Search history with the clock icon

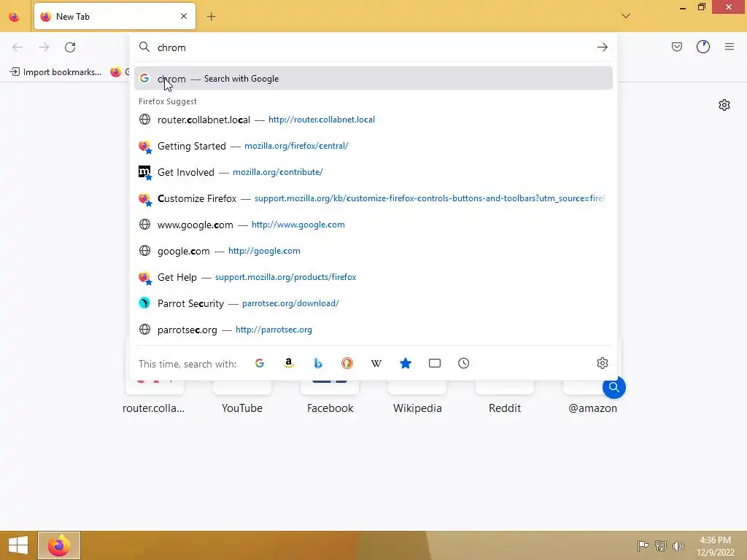pos(463,363)
